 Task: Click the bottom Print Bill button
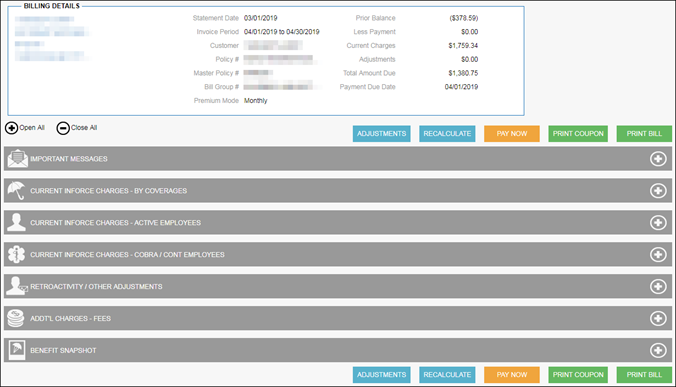[x=644, y=375]
